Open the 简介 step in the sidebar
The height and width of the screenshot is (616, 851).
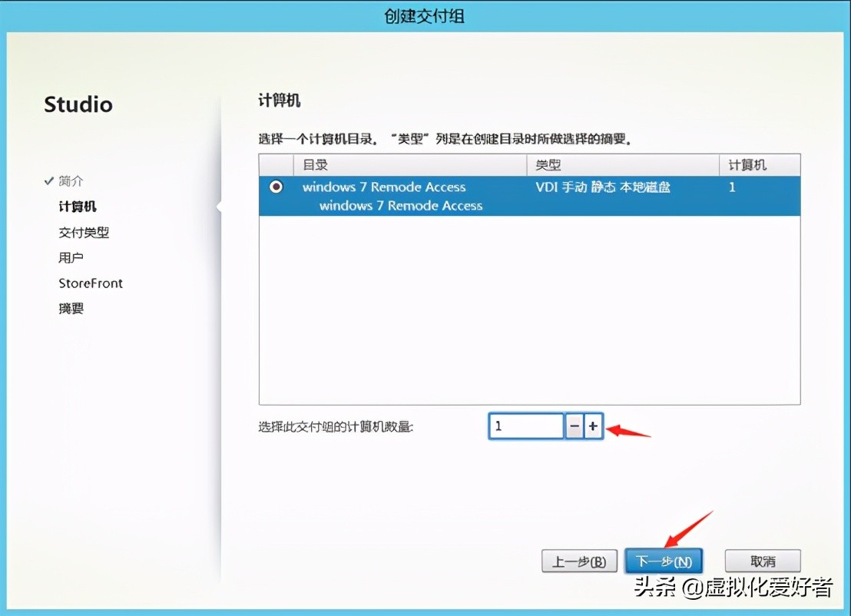pyautogui.click(x=71, y=180)
